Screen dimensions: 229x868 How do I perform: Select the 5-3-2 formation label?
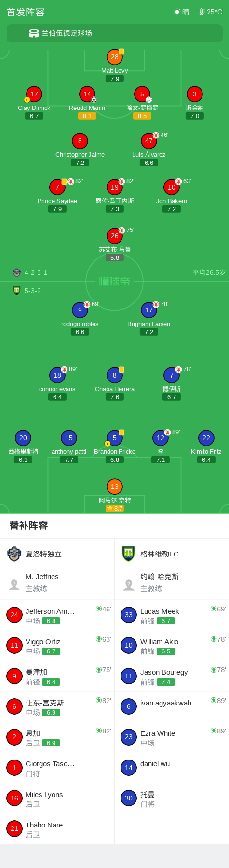tap(33, 291)
